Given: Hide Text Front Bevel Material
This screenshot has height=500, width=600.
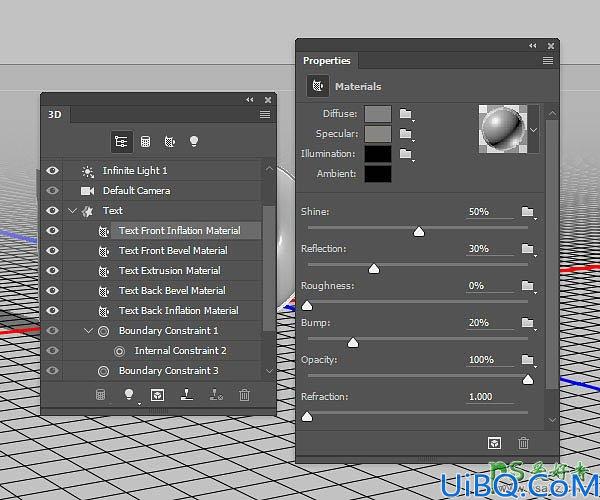Looking at the screenshot, I should click(x=52, y=250).
